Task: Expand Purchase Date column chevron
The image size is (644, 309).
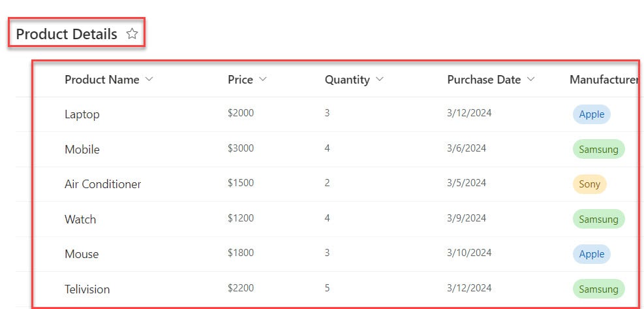Action: pos(530,79)
